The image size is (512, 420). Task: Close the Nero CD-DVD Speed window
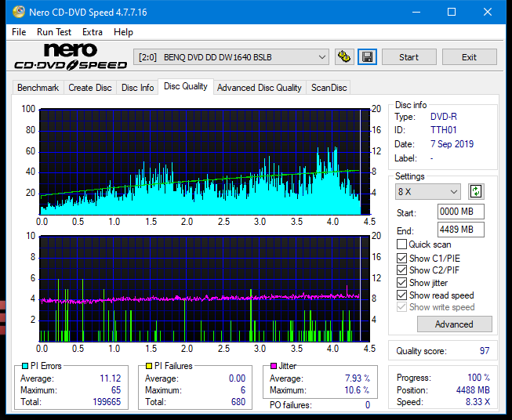[488, 12]
